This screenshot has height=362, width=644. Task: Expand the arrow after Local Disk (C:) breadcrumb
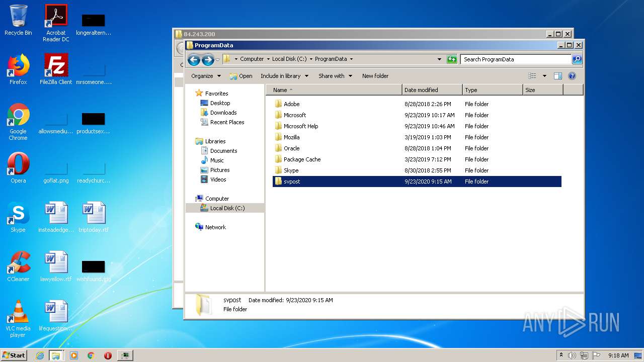tap(311, 59)
